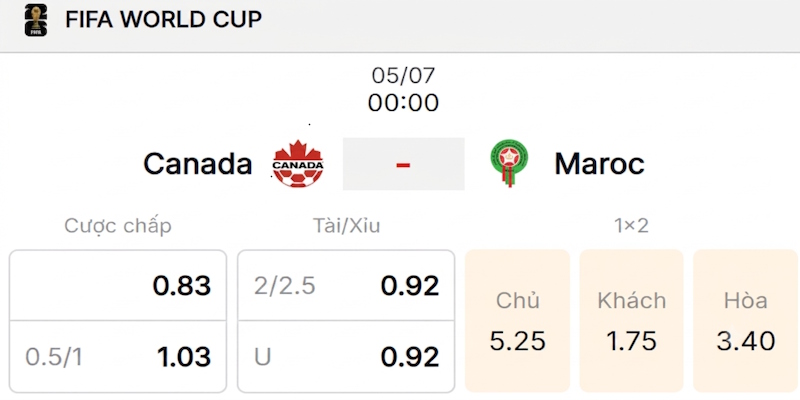
Task: Click the Canada team crest logo
Action: tap(298, 164)
